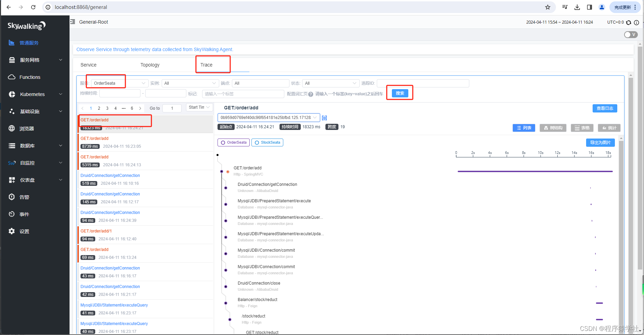Select the GET:/order/add/1 trace entry
This screenshot has height=335, width=644.
click(x=145, y=235)
